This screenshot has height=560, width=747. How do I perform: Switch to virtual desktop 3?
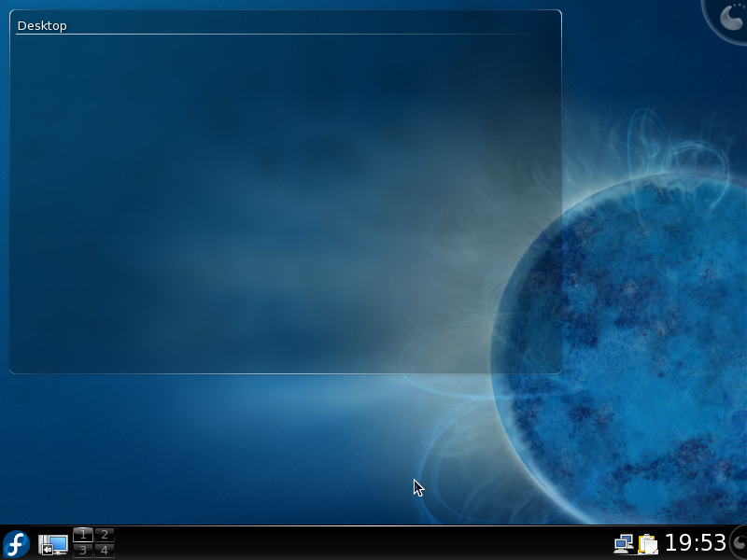83,549
